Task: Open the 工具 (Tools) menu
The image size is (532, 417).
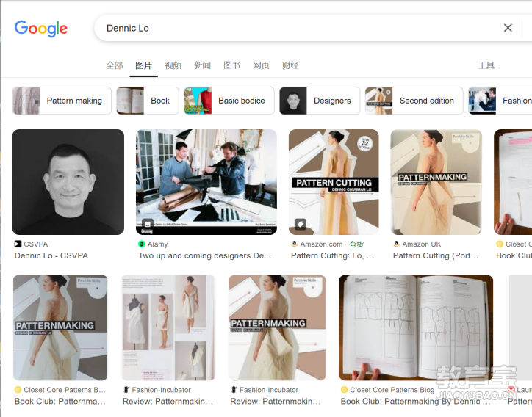Action: point(486,65)
